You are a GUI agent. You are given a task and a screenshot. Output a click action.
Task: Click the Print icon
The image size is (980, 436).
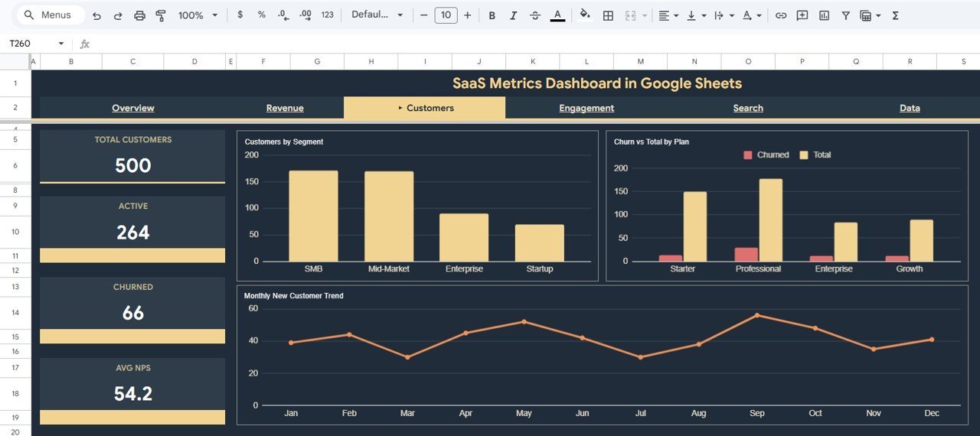(139, 15)
